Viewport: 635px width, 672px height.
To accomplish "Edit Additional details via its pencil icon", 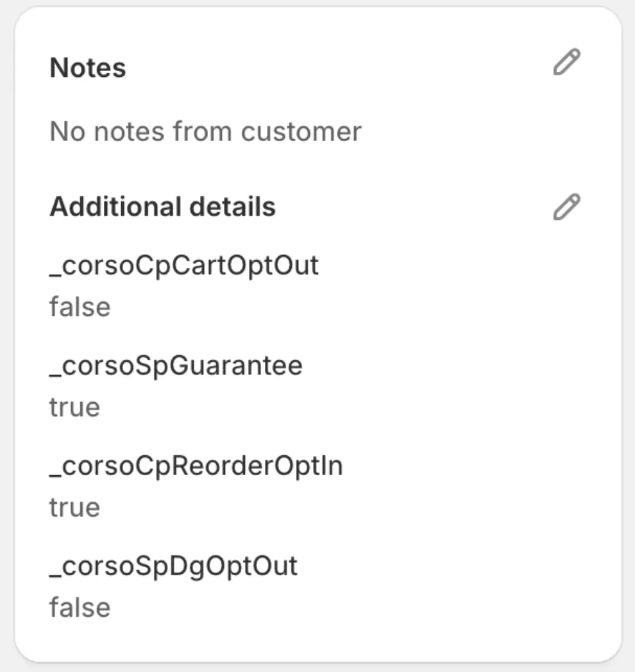I will coord(566,207).
